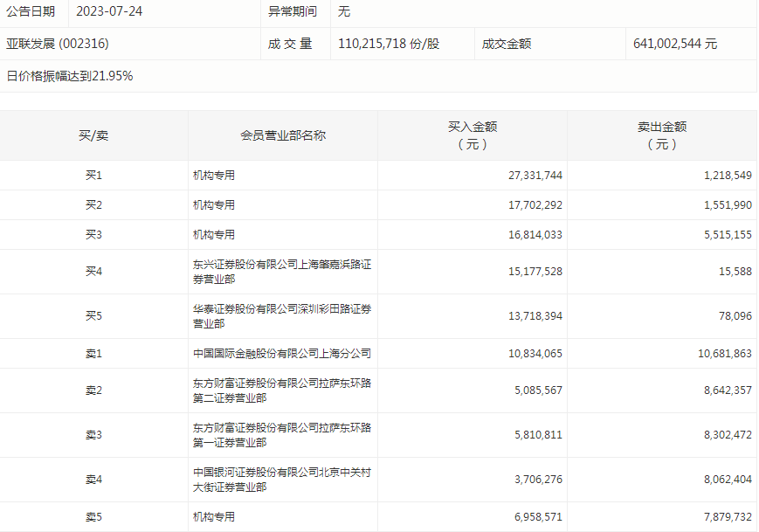759x532 pixels.
Task: Click sell amount 8,642,357
Action: click(728, 390)
